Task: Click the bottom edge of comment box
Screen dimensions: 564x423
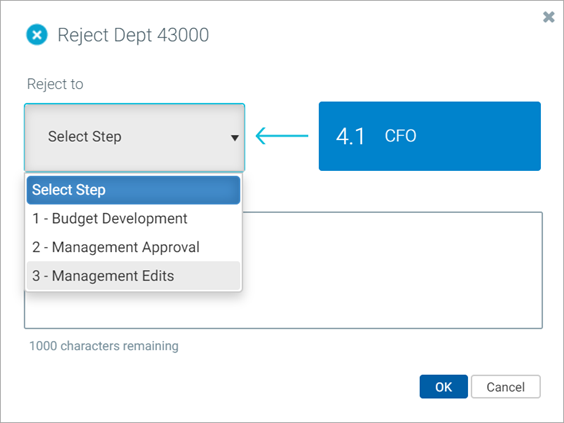Action: pyautogui.click(x=283, y=328)
